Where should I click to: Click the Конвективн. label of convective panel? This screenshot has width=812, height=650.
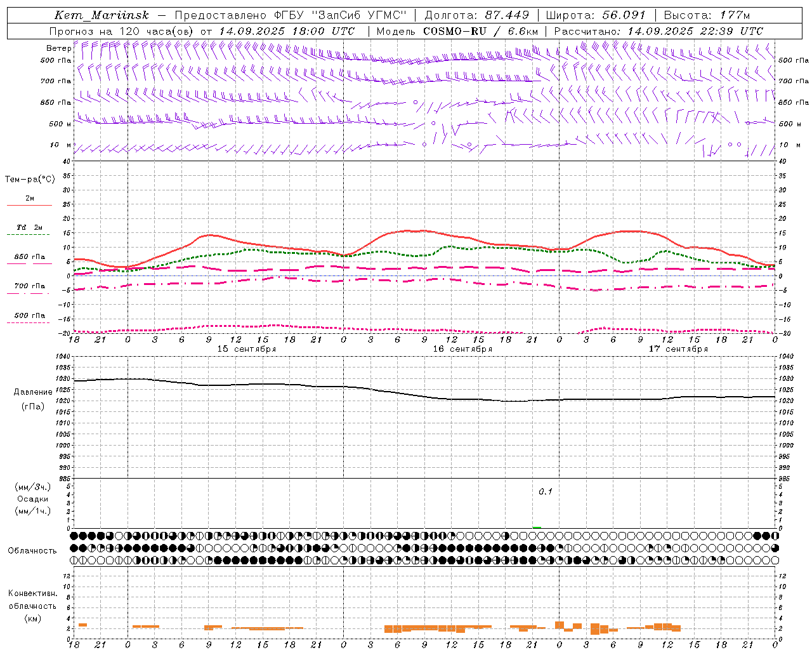(x=33, y=594)
